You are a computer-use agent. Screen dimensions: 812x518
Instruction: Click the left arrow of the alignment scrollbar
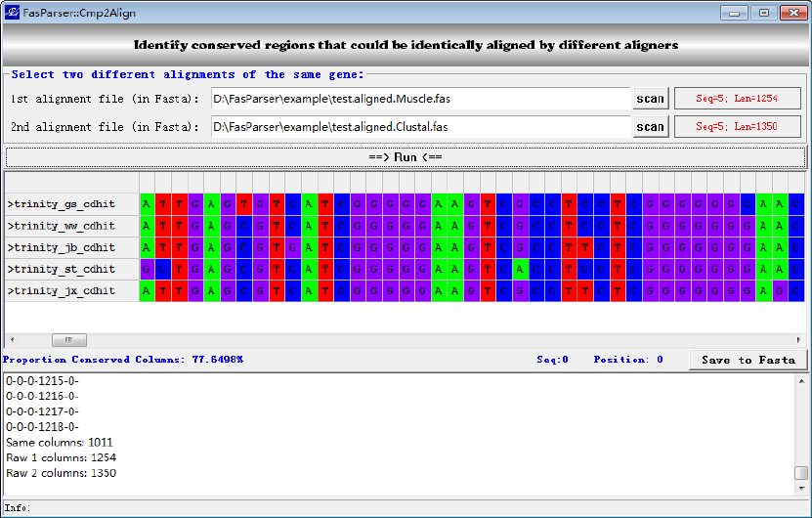13,340
